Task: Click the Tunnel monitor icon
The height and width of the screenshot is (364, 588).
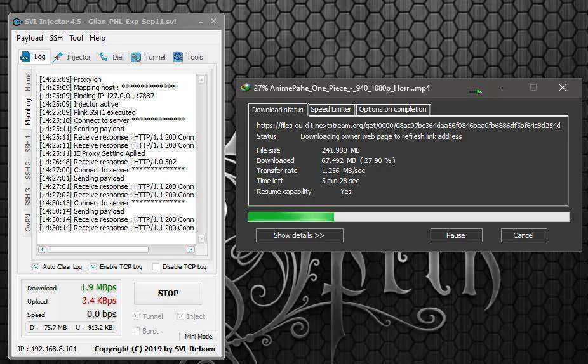Action: pyautogui.click(x=136, y=57)
